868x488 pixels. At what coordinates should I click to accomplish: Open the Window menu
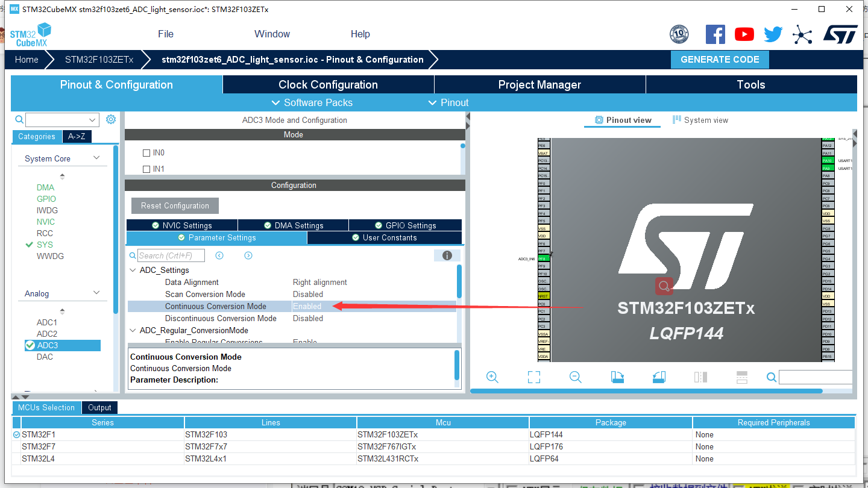coord(272,34)
